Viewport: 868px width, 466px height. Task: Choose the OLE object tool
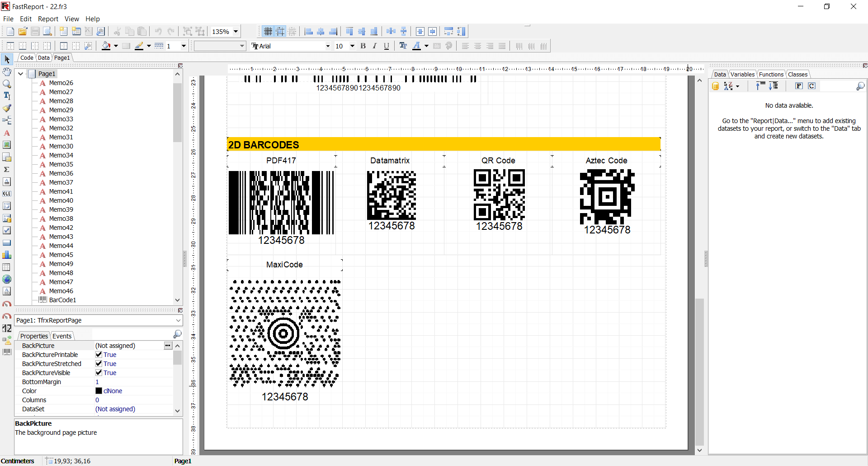coord(7,194)
